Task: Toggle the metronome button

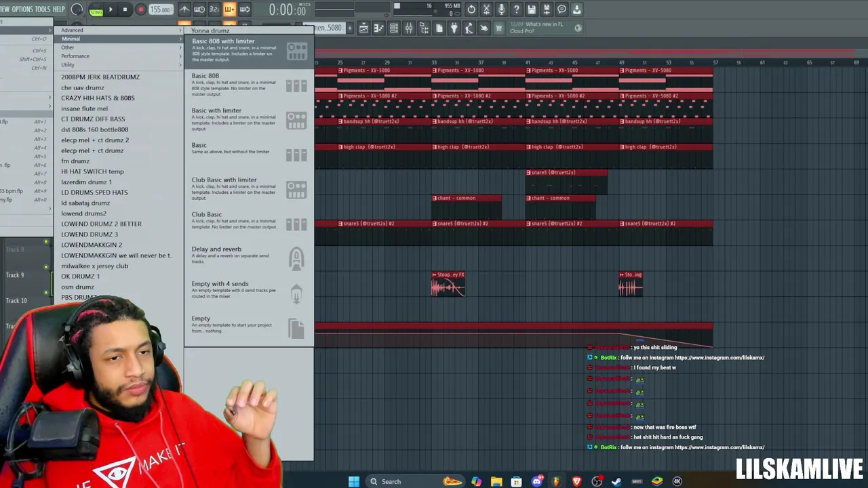Action: (184, 9)
